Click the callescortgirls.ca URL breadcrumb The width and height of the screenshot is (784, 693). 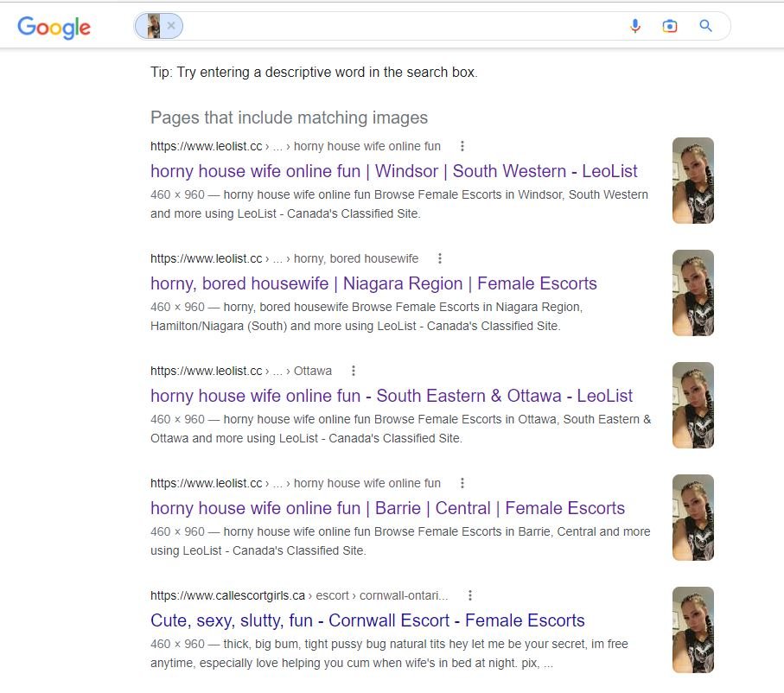[299, 595]
